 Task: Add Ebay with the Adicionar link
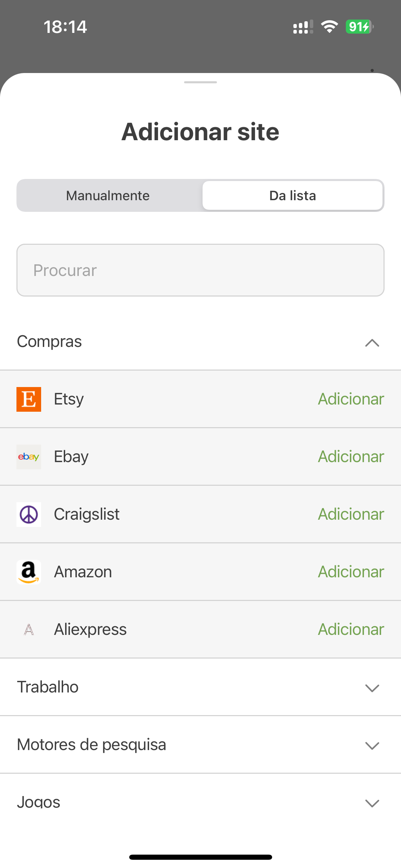[x=351, y=457]
